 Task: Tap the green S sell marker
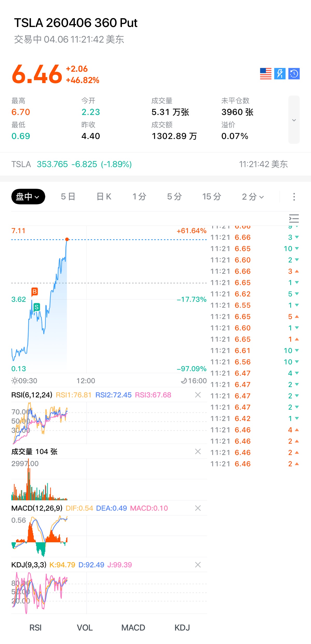(x=37, y=307)
